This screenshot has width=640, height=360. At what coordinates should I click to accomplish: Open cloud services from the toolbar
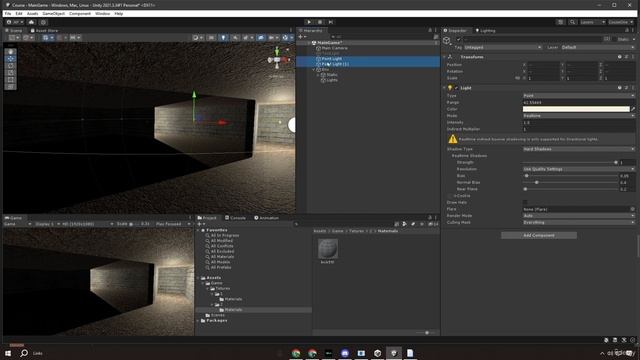click(31, 22)
